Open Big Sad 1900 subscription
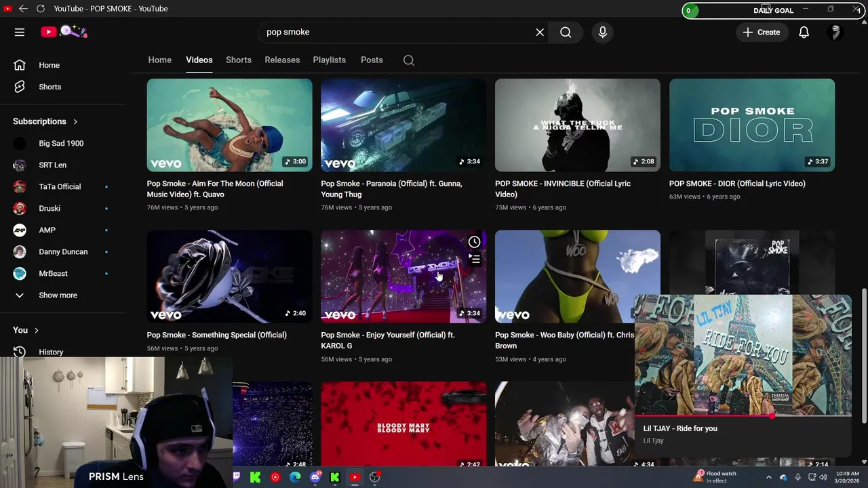This screenshot has height=488, width=868. tap(62, 143)
